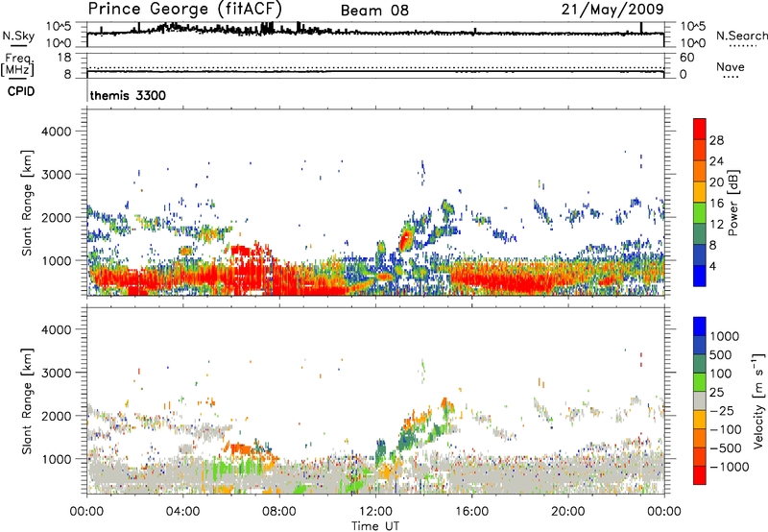Select the '60' Nave axis tick
Image resolution: width=768 pixels, height=532 pixels.
tap(686, 58)
